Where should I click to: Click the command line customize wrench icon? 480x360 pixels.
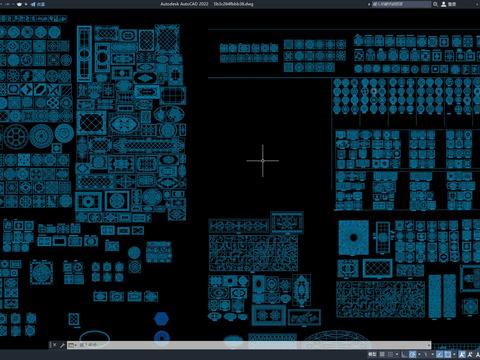coord(62,345)
